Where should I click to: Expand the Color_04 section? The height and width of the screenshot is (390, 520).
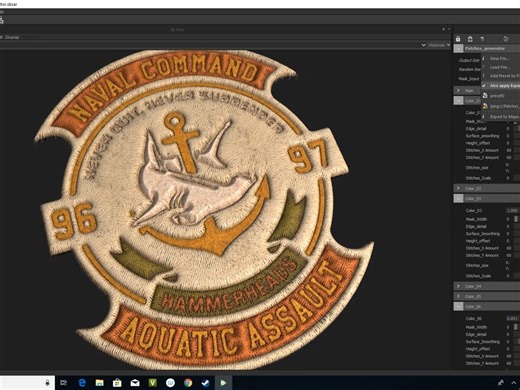[458, 286]
